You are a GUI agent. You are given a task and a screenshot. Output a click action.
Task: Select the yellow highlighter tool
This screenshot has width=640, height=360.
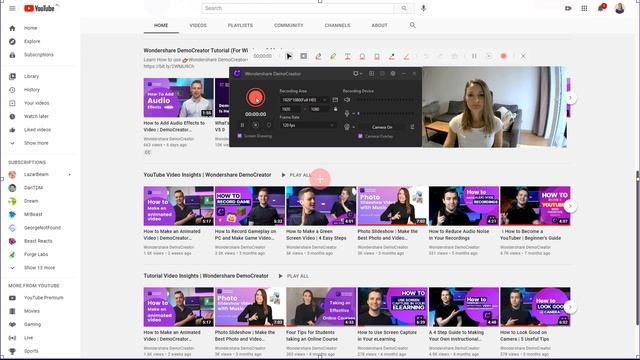tap(333, 56)
